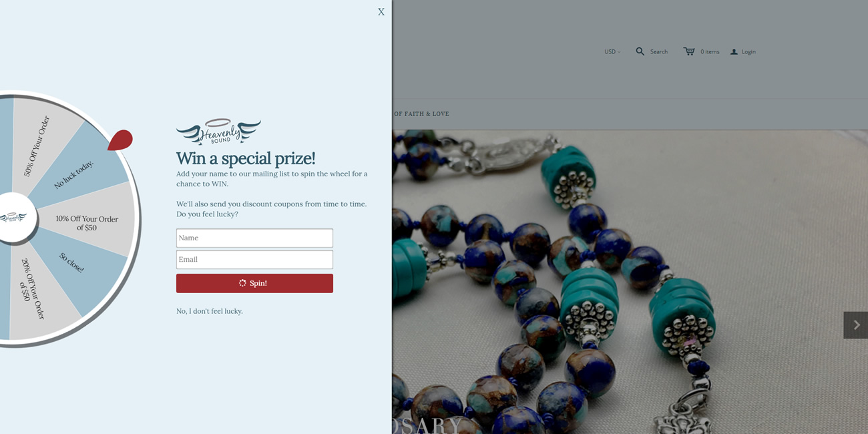Open the Login link
The width and height of the screenshot is (868, 434).
(x=748, y=51)
